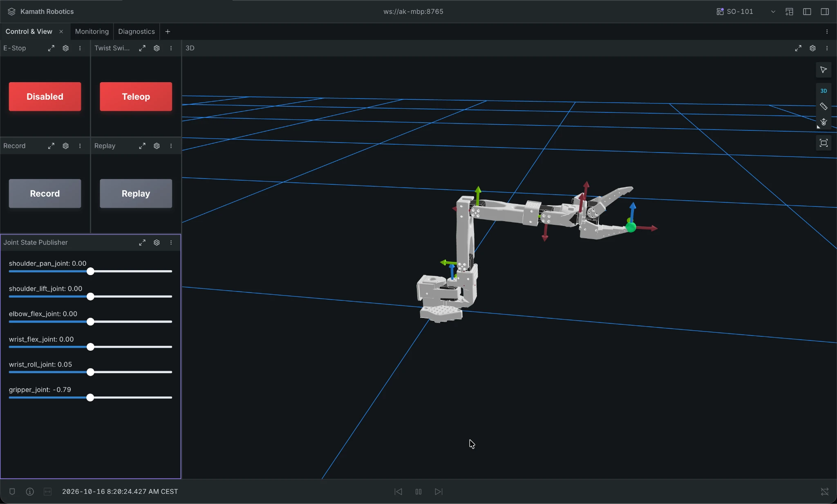Open Record panel settings gear
Viewport: 837px width, 504px height.
click(65, 146)
